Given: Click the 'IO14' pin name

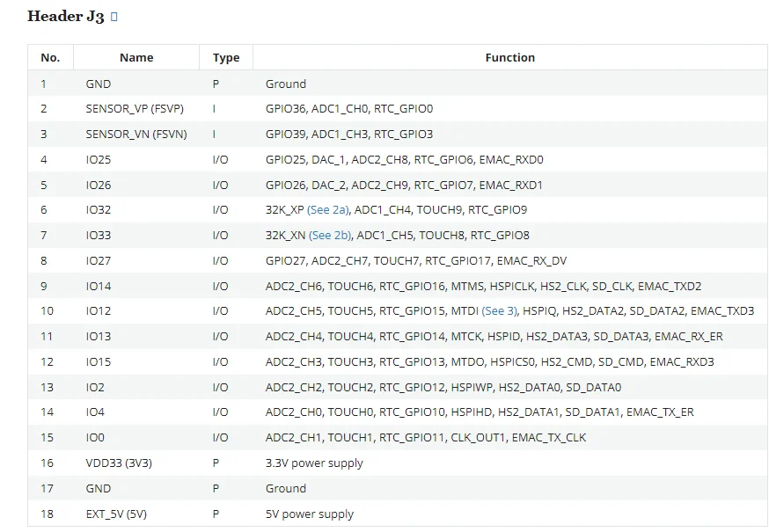Looking at the screenshot, I should pos(98,287).
